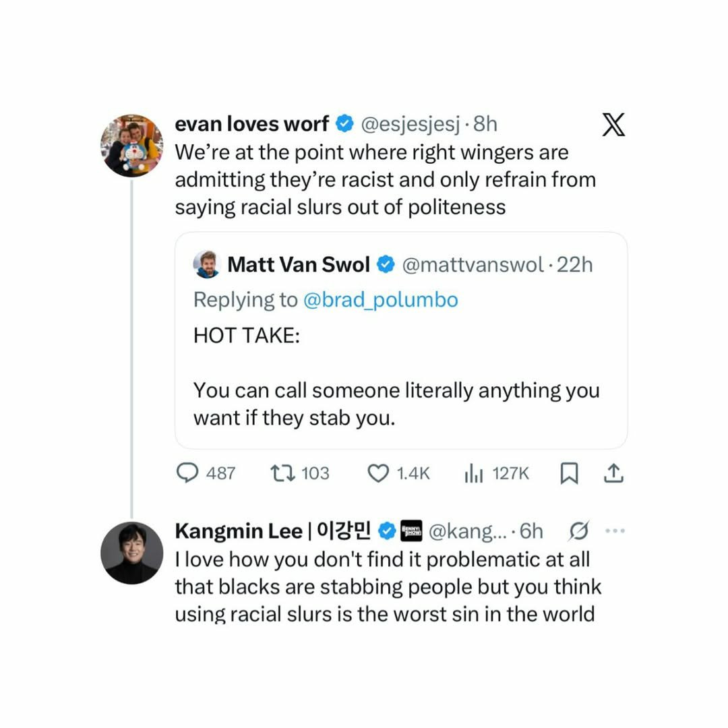Click Matt Van Swol's verified checkmark

click(386, 265)
